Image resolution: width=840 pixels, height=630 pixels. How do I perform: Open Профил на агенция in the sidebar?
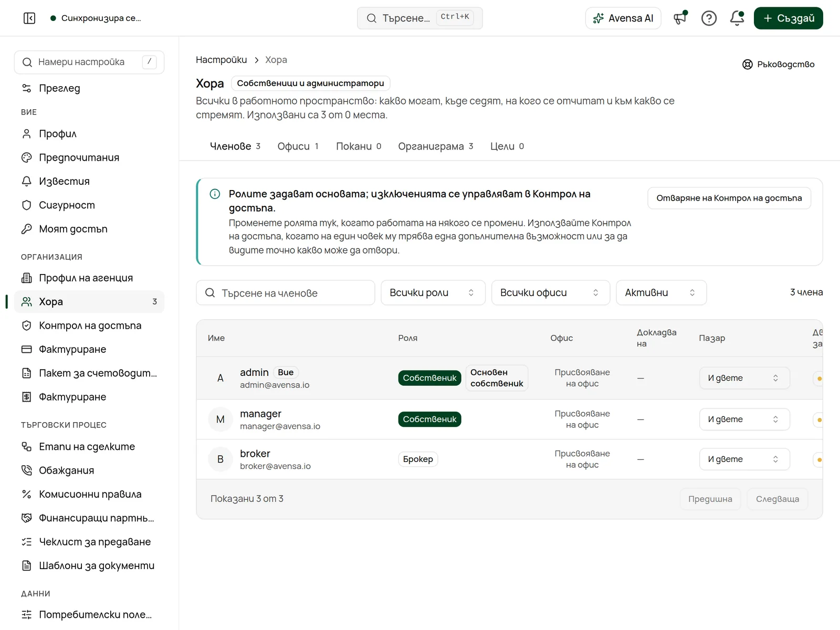pyautogui.click(x=89, y=278)
